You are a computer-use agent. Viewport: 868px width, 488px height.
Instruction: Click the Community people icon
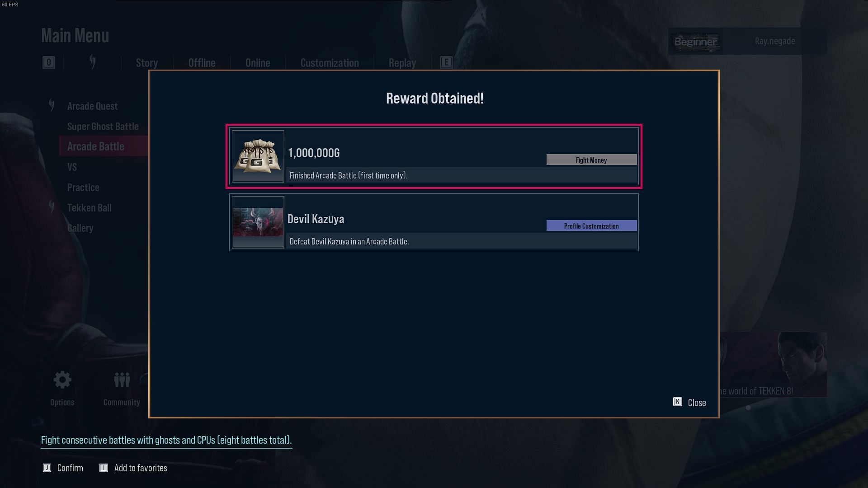pos(122,380)
